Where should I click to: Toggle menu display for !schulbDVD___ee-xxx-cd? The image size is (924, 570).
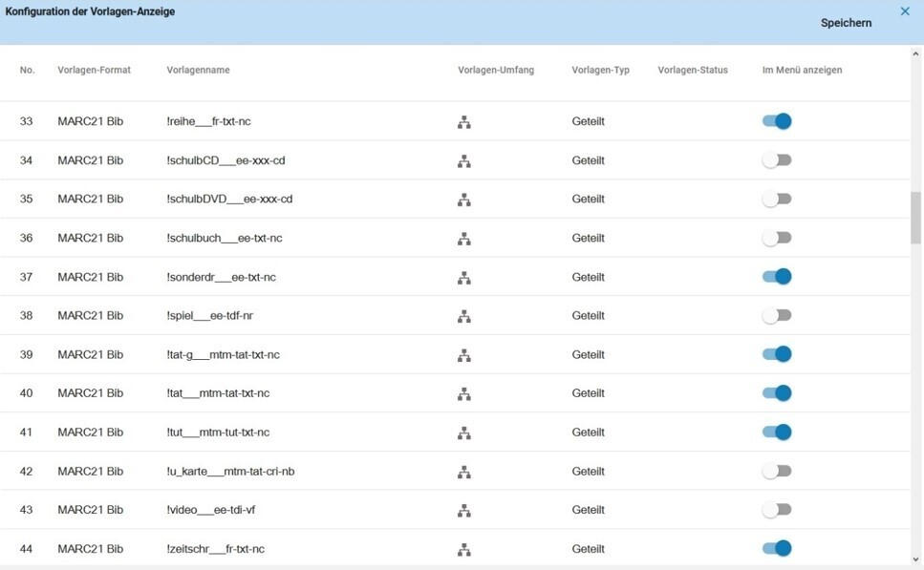(x=777, y=199)
